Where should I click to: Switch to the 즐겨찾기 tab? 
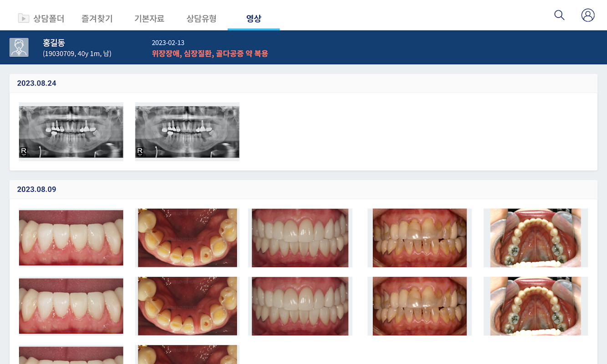coord(97,19)
